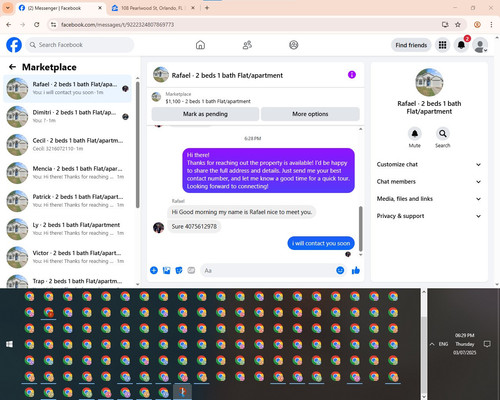This screenshot has height=400, width=500.
Task: Click Mark as pending button
Action: pos(205,114)
